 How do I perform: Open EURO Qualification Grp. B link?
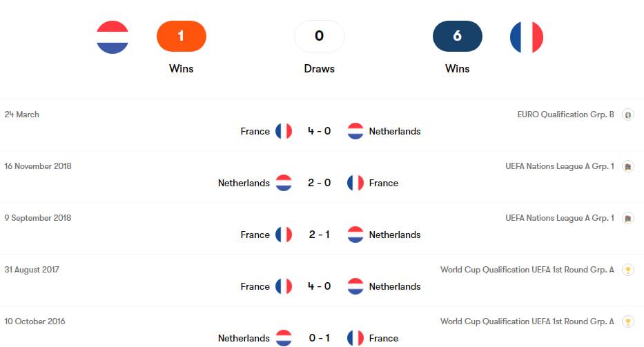(565, 115)
